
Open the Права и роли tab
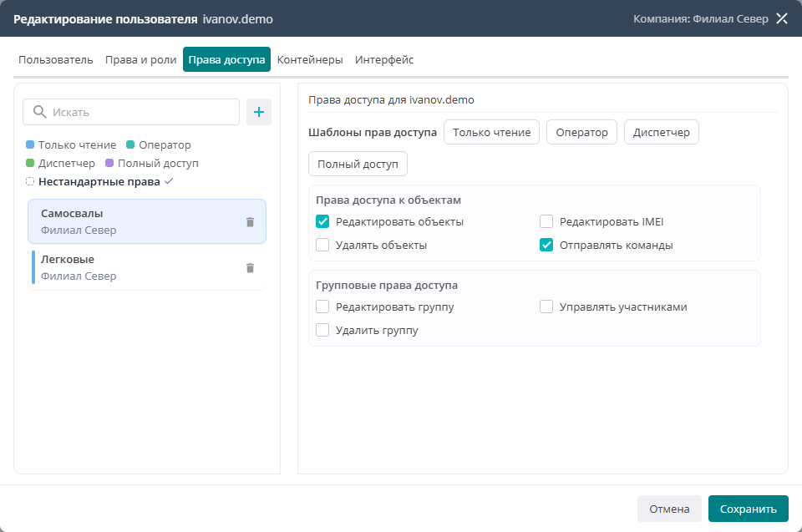coord(140,59)
